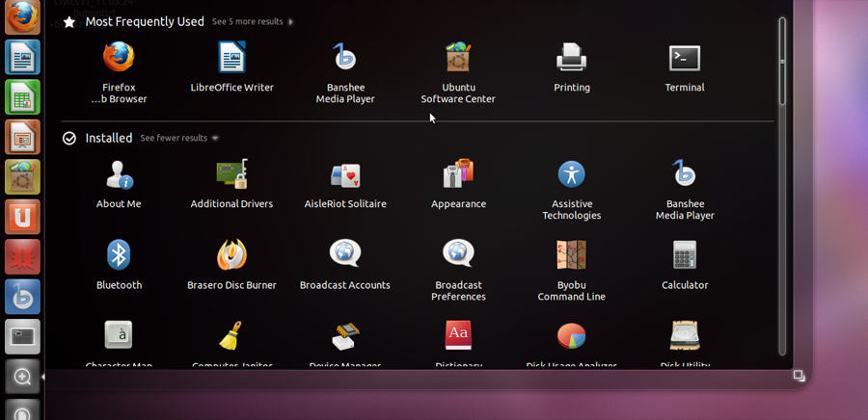Launch Disk Usage Analyzer

[571, 344]
